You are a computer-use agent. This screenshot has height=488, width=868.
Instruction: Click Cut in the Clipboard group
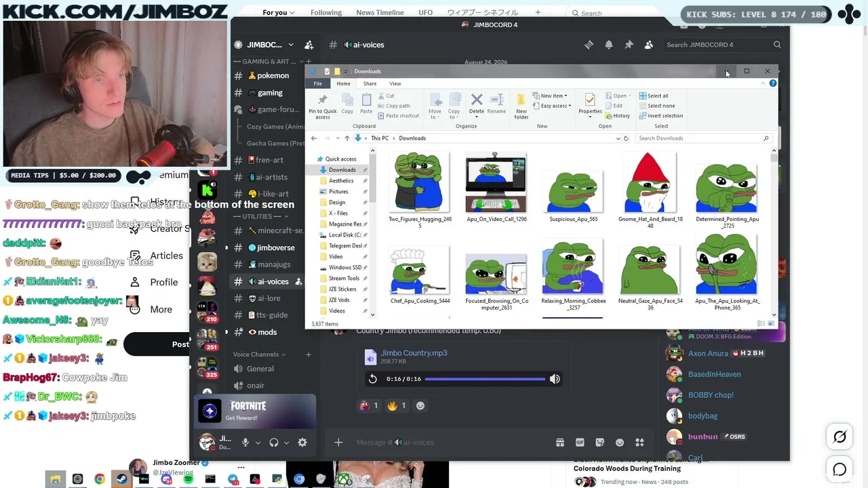coord(386,96)
